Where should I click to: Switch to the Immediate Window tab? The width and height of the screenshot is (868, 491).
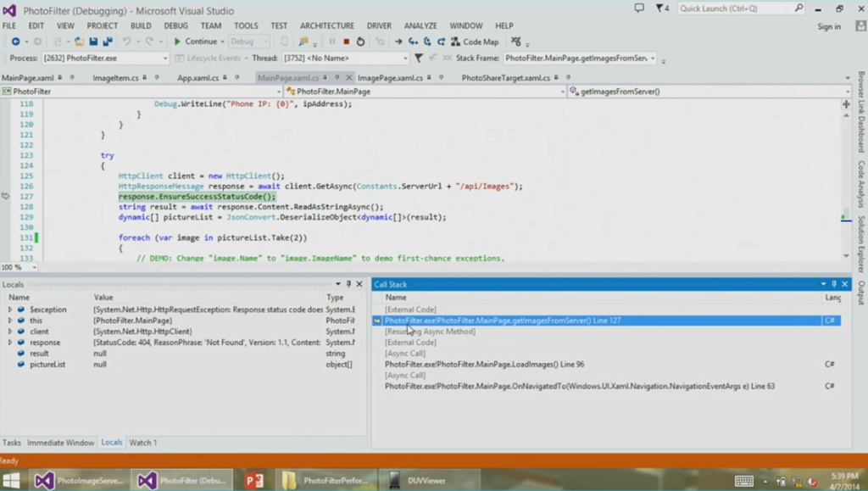pyautogui.click(x=61, y=443)
